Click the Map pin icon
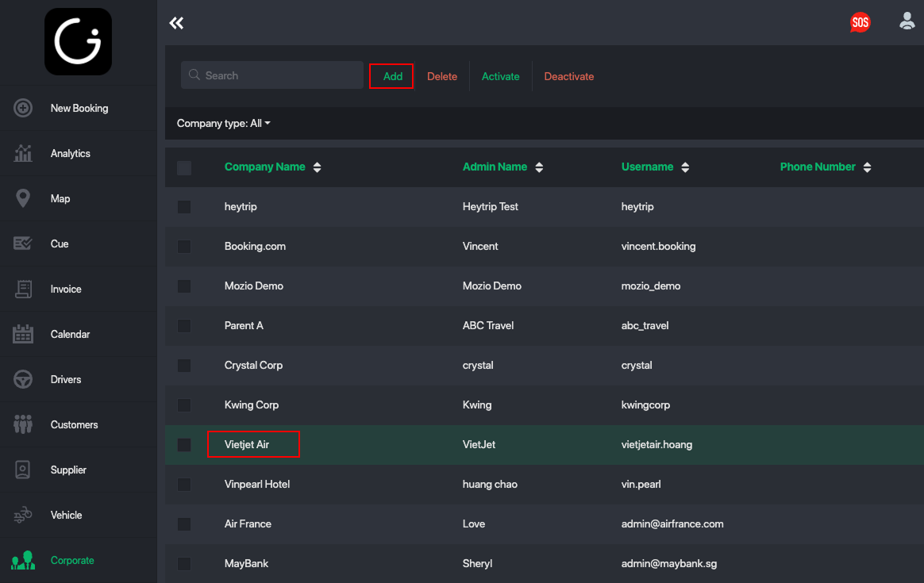Viewport: 924px width, 583px height. 23,198
